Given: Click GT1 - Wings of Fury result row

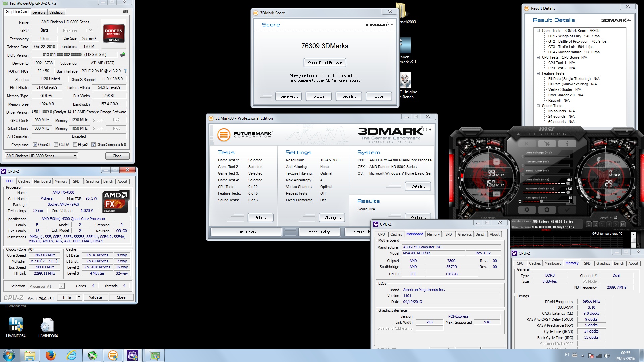Looking at the screenshot, I should pos(574,36).
